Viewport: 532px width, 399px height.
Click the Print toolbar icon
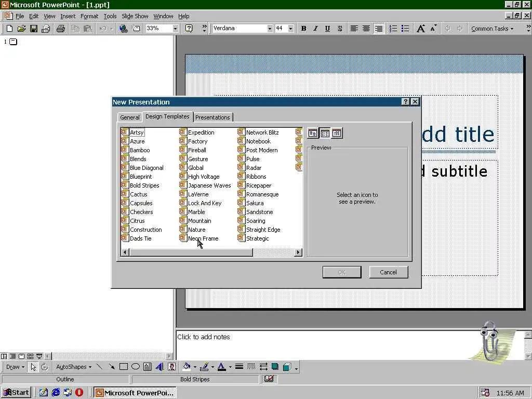tap(61, 29)
